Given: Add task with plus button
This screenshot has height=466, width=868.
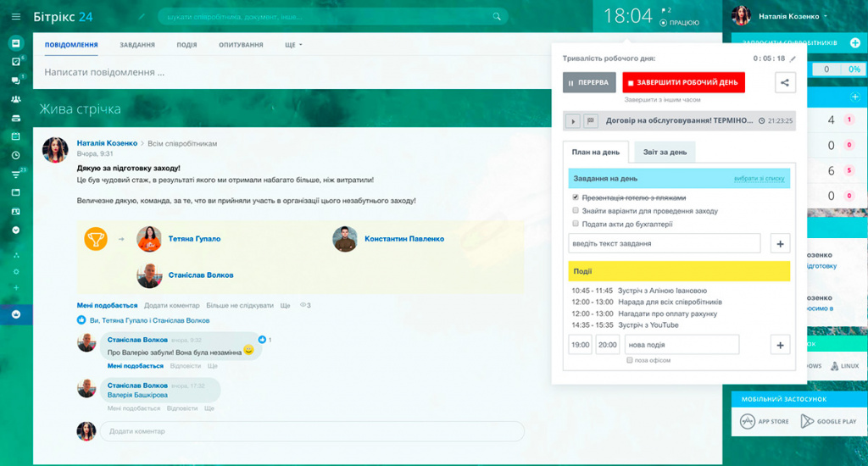Looking at the screenshot, I should click(780, 243).
